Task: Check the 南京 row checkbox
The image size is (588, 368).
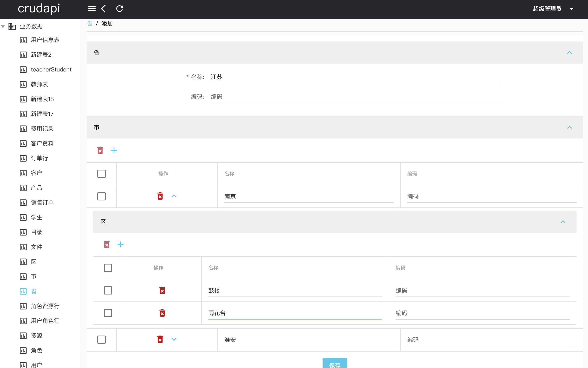Action: coord(101,196)
